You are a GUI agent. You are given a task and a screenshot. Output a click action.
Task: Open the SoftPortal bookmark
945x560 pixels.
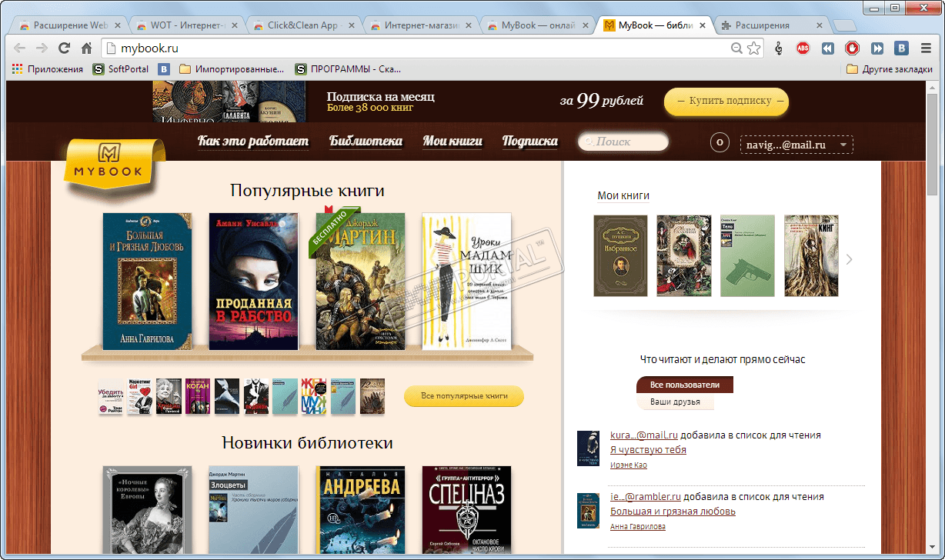coord(121,69)
